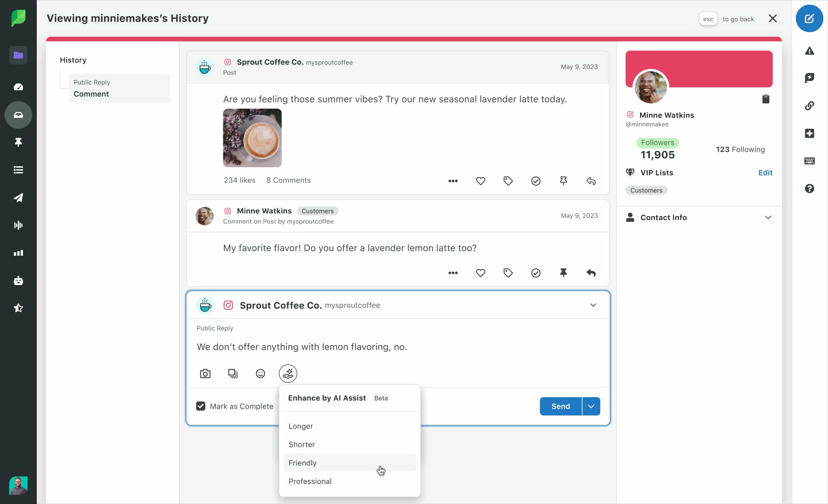
Task: Pin the lavender latte post
Action: tap(563, 181)
